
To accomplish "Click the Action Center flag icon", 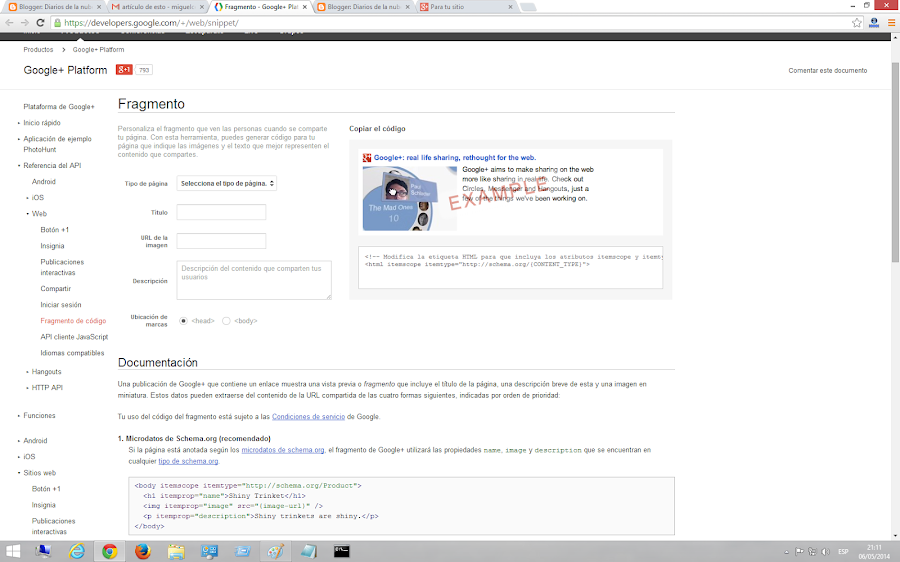I will [x=799, y=552].
